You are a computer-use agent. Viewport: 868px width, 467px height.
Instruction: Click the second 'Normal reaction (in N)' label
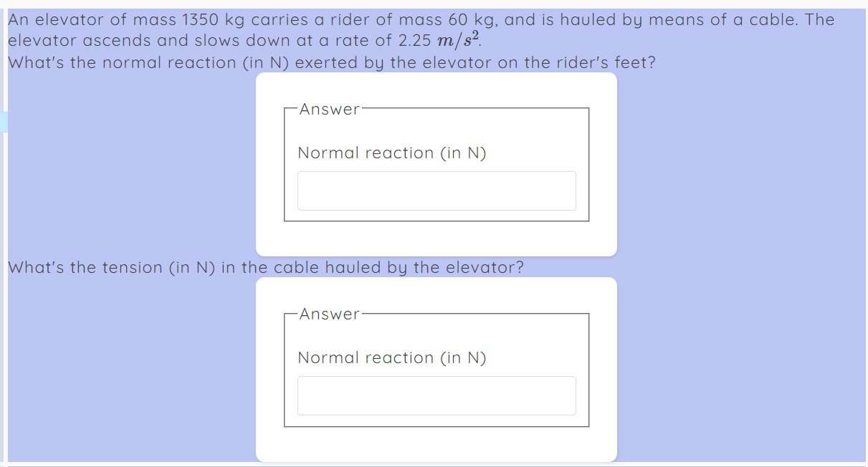[392, 357]
